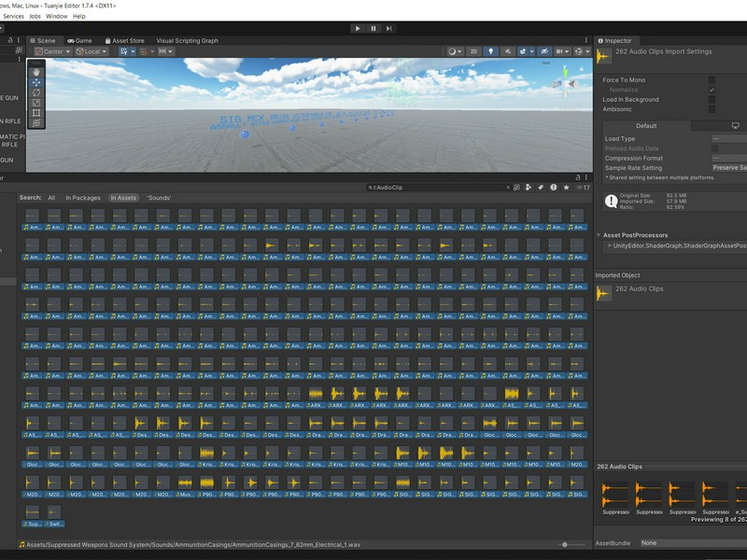Open the Scene view three-dot options menu

point(586,40)
